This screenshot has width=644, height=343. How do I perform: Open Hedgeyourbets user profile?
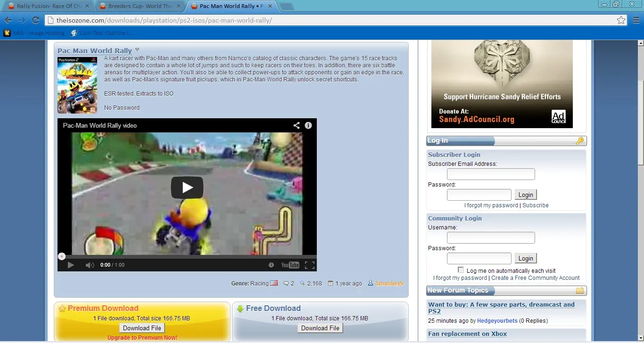pyautogui.click(x=497, y=321)
